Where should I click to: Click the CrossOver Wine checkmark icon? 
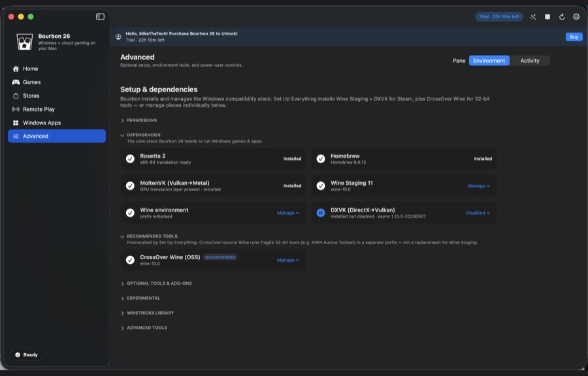130,260
